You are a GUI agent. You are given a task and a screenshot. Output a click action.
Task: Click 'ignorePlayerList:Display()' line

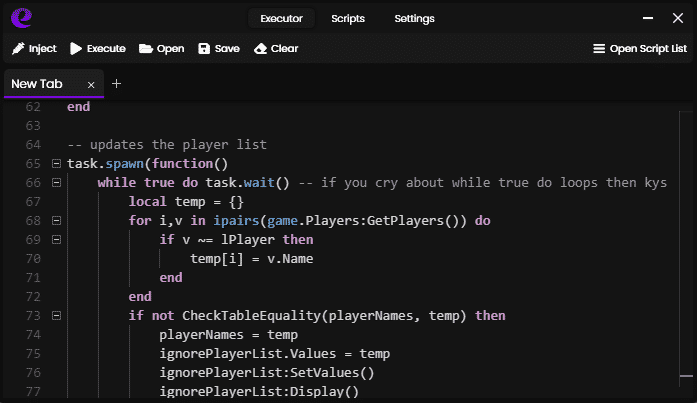(259, 391)
